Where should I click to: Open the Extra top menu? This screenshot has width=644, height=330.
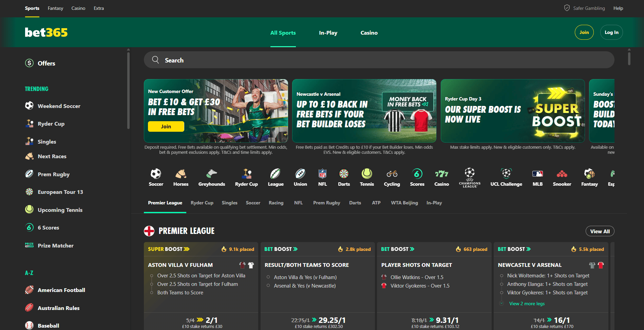point(99,8)
